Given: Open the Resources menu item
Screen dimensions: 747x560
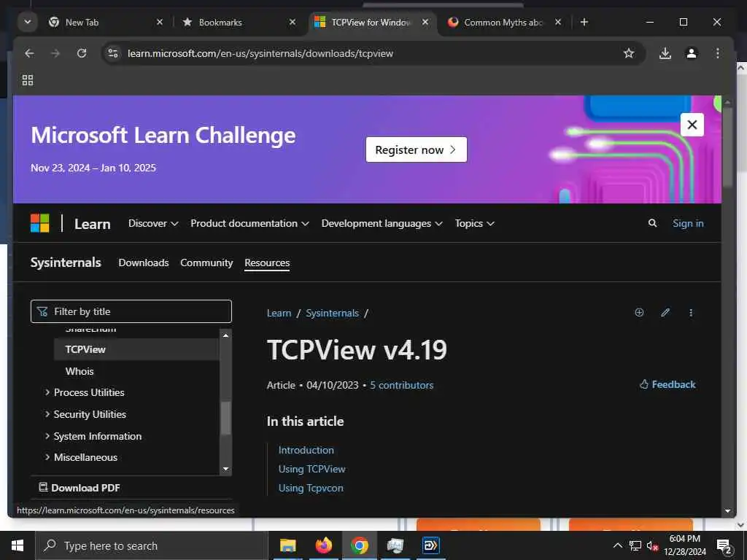Looking at the screenshot, I should pyautogui.click(x=267, y=262).
